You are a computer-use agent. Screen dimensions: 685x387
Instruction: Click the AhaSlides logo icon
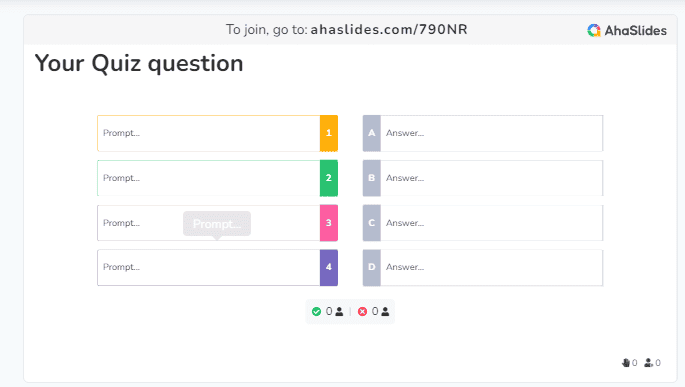pyautogui.click(x=594, y=30)
